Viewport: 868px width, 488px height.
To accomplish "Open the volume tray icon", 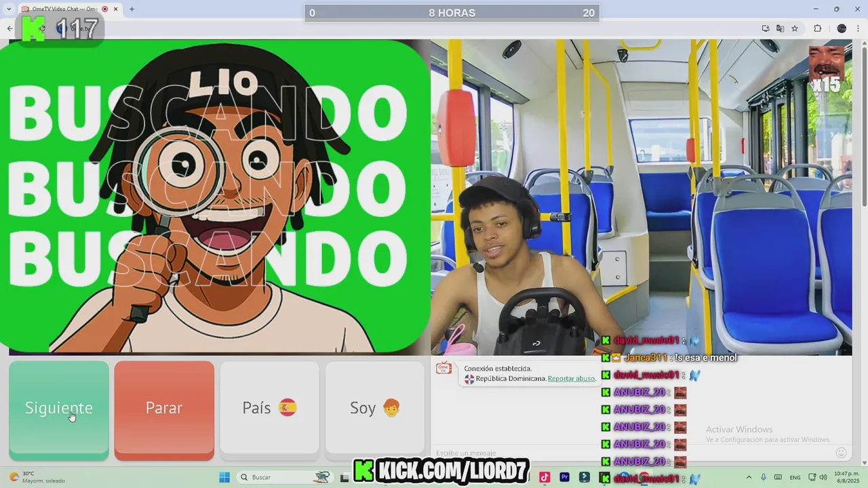I will (823, 477).
